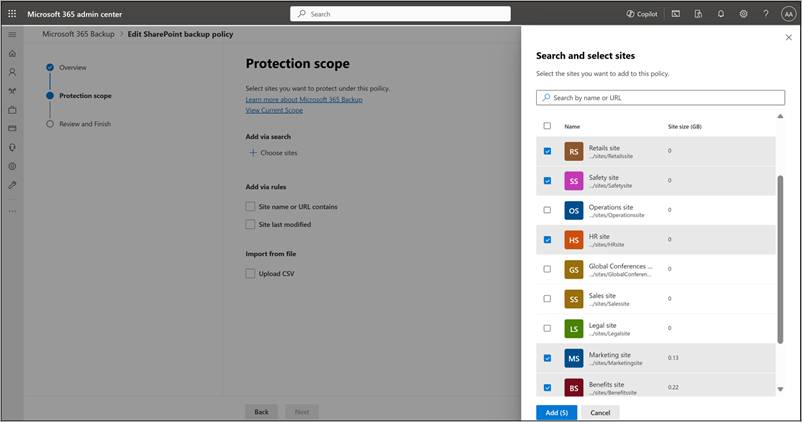
Task: Click the site list scroll down arrow
Action: tap(780, 389)
